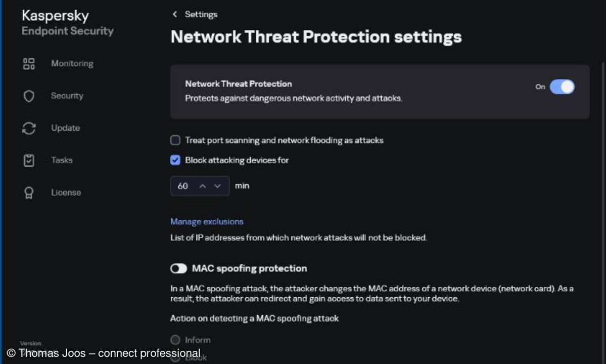Screen dimensions: 606x364
Task: Open the Tasks clipboard icon
Action: [x=29, y=160]
